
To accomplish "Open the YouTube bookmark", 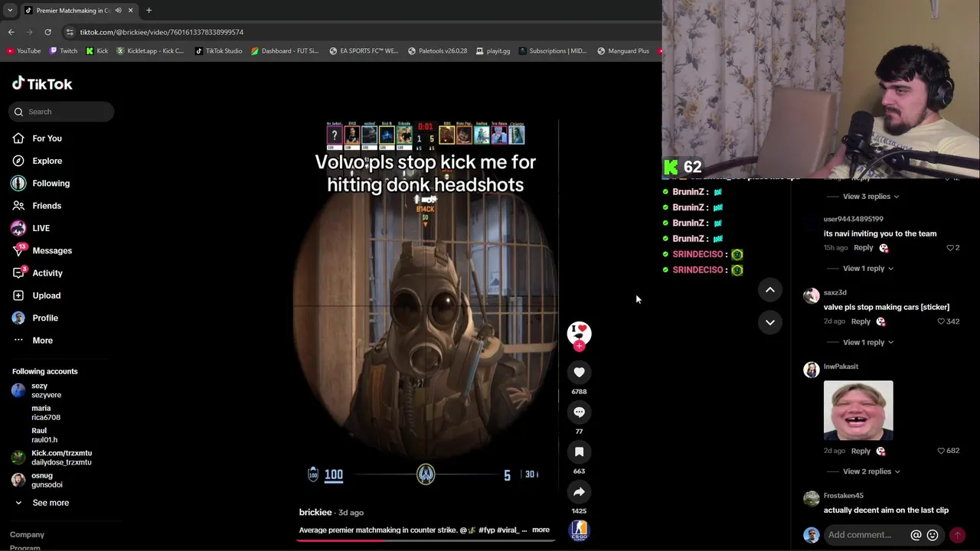I will pyautogui.click(x=24, y=51).
